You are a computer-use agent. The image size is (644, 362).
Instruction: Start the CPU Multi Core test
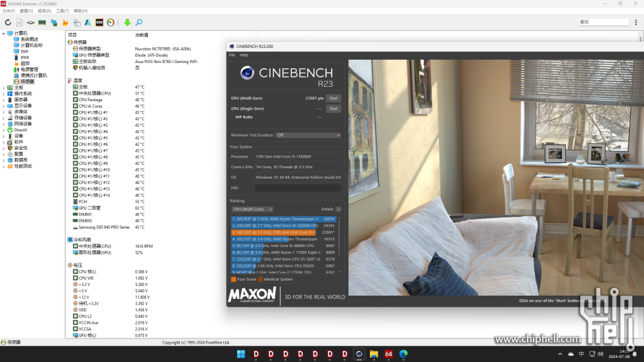[x=334, y=98]
